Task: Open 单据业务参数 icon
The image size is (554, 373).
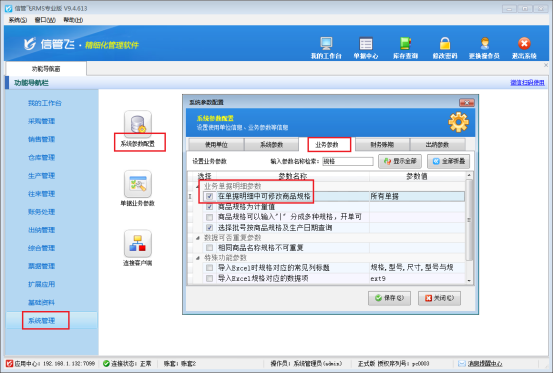Action: coord(137,184)
